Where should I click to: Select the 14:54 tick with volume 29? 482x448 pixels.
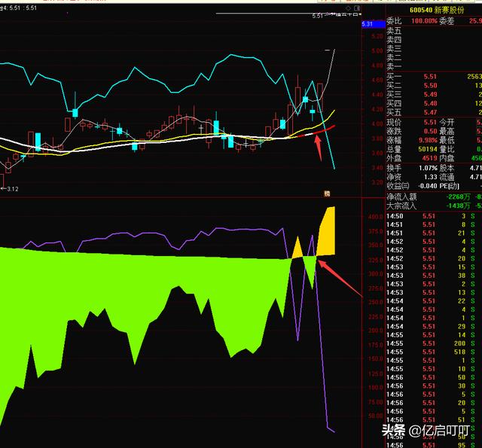[x=434, y=326]
